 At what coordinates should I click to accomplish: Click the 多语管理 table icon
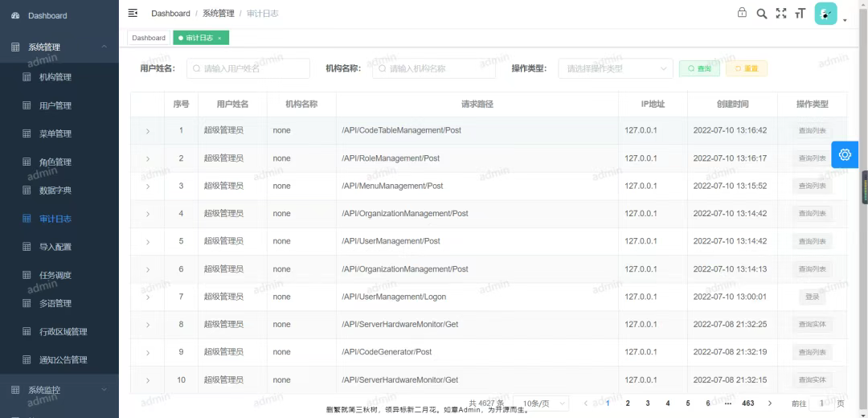click(x=27, y=303)
